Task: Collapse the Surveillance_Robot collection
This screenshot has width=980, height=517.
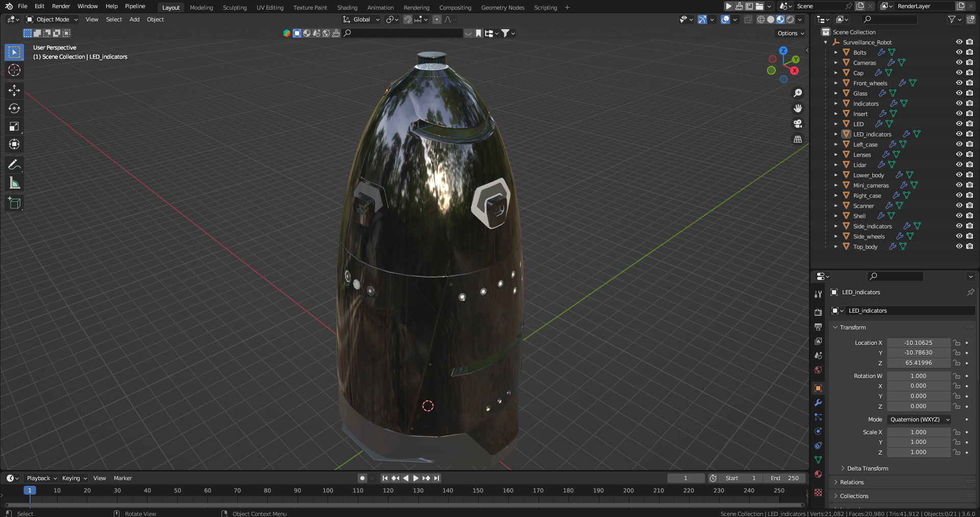Action: coord(825,42)
